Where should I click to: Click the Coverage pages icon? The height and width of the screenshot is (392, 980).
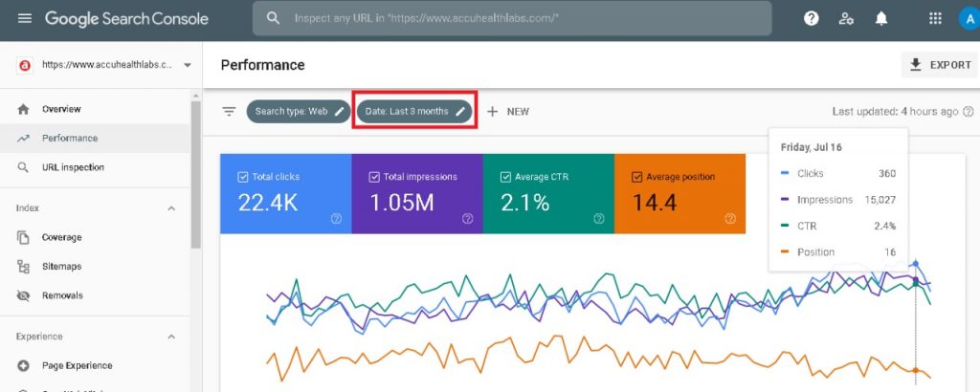[x=23, y=237]
